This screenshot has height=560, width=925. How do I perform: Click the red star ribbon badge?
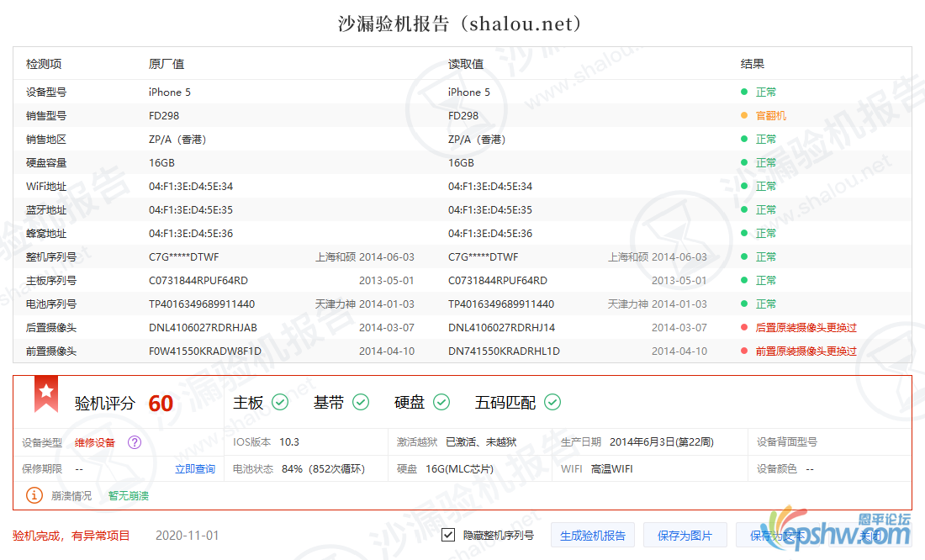tap(46, 394)
